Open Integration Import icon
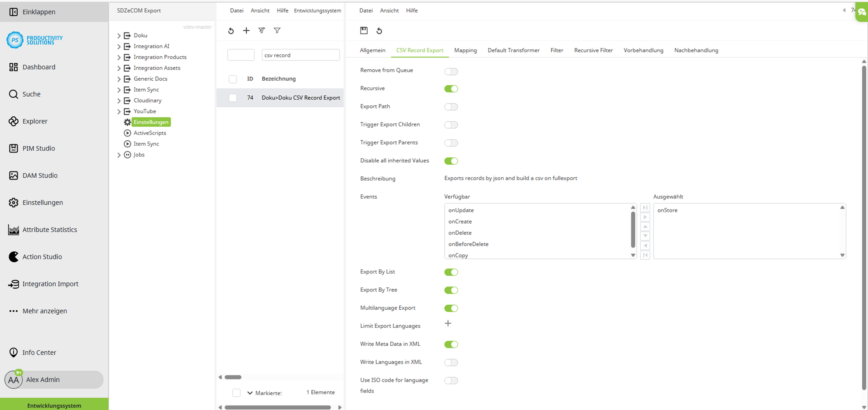 click(14, 284)
